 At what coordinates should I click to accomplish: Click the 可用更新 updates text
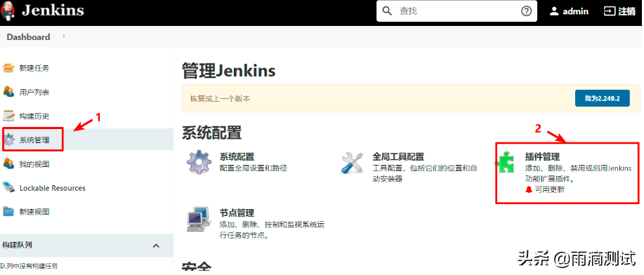pyautogui.click(x=549, y=190)
